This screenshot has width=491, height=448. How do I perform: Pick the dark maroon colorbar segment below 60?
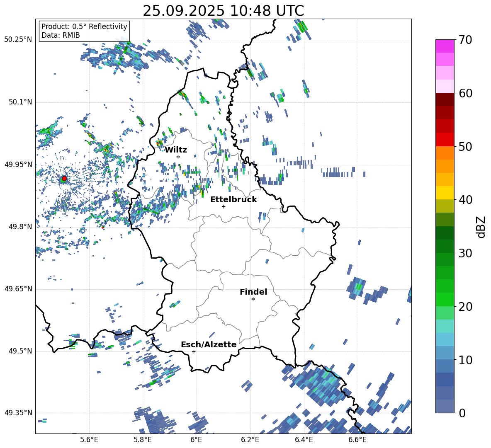point(445,99)
